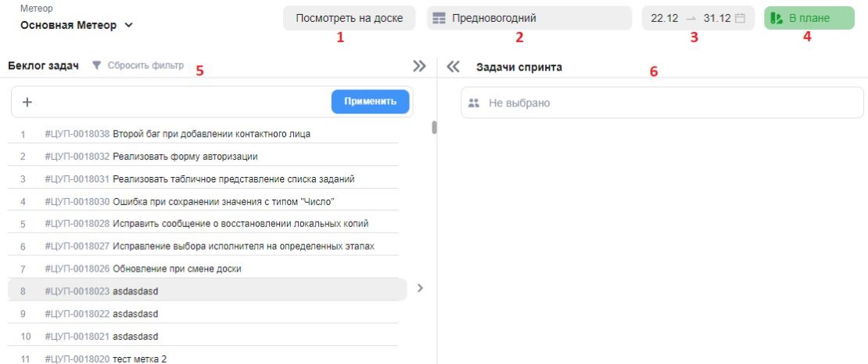Click the 22.12 start date
The height and width of the screenshot is (364, 868).
pos(664,18)
